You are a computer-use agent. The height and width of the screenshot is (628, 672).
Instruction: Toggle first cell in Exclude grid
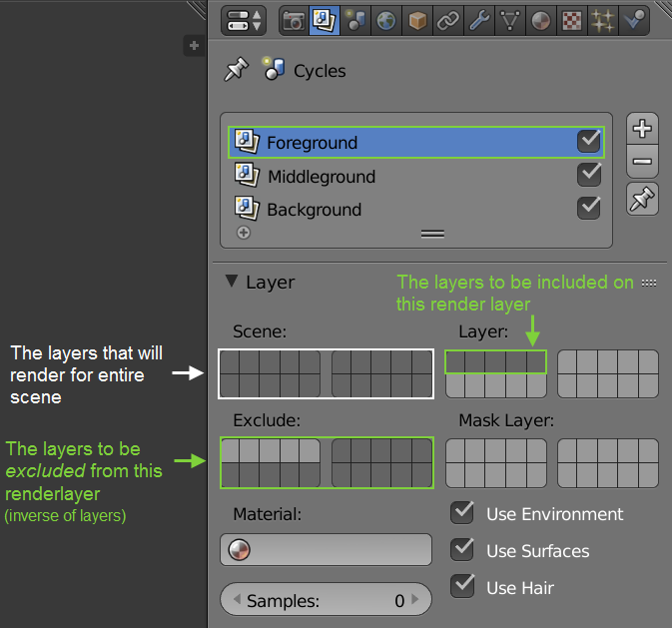click(230, 451)
